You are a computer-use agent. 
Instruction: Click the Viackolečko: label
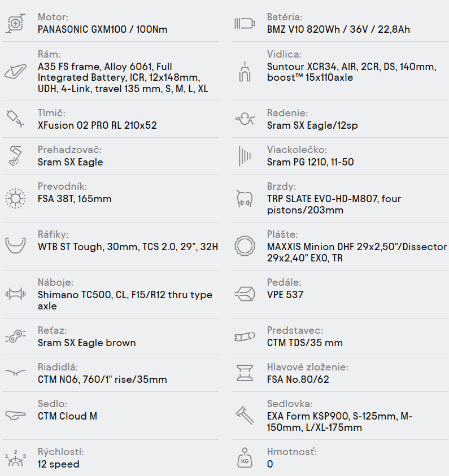[297, 150]
